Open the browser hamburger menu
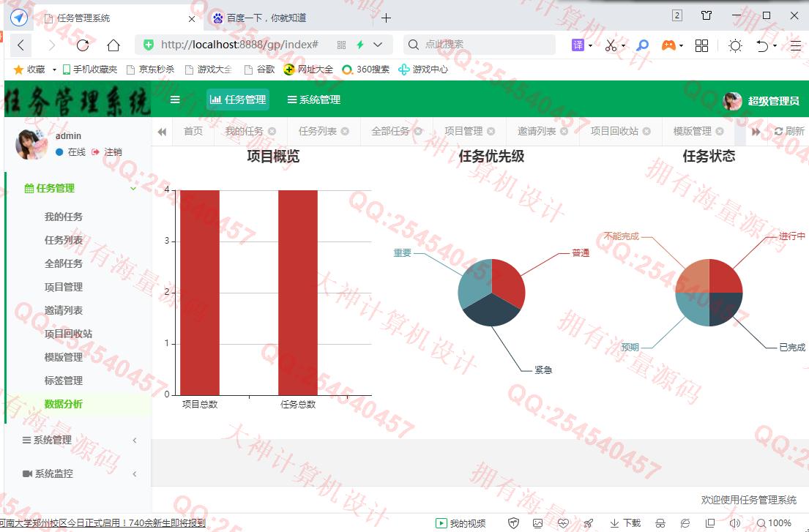809x532 pixels. [796, 45]
